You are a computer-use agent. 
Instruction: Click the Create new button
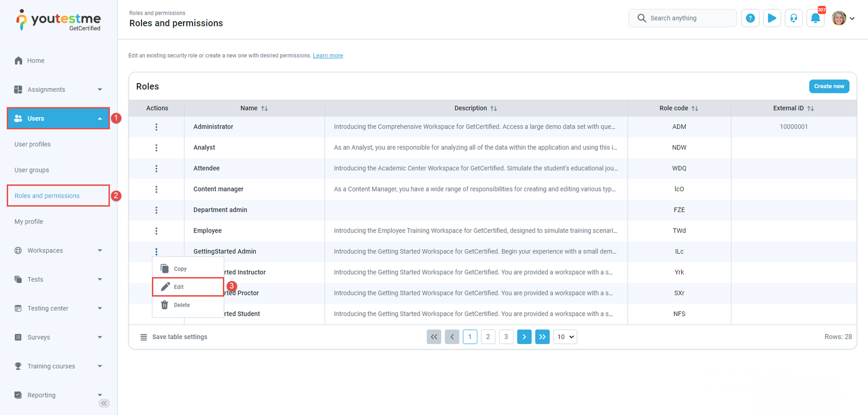click(828, 86)
